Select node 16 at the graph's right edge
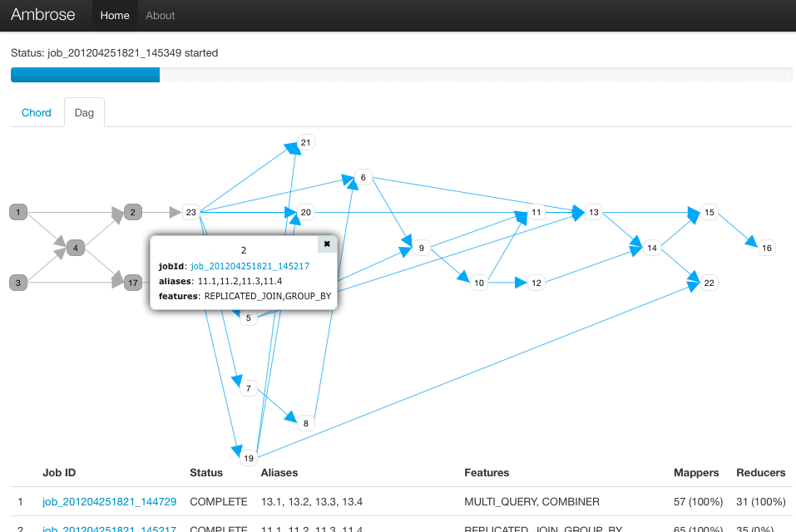 (765, 247)
